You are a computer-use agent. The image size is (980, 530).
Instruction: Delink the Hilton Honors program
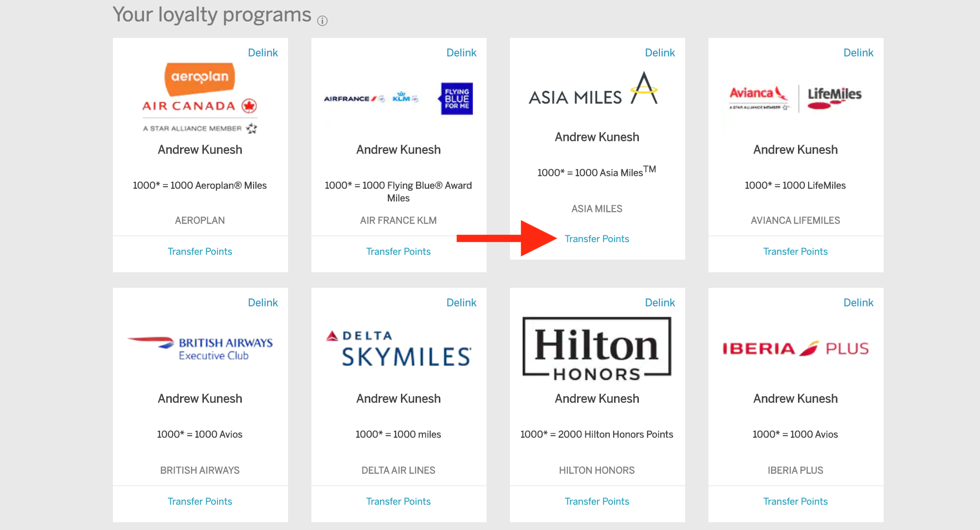click(x=660, y=302)
